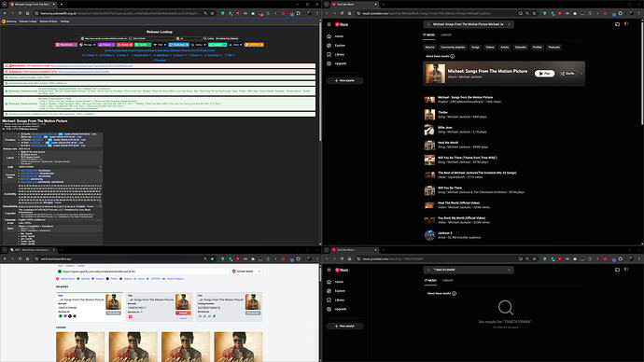The height and width of the screenshot is (362, 644).
Task: Click the Spotify service icon on the first release card
Action: click(61, 316)
